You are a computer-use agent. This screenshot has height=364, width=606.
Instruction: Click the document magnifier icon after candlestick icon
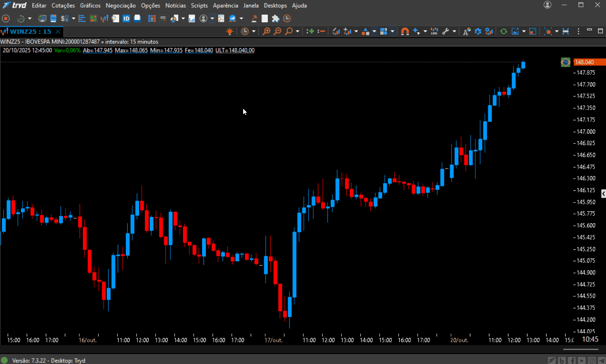(x=115, y=18)
